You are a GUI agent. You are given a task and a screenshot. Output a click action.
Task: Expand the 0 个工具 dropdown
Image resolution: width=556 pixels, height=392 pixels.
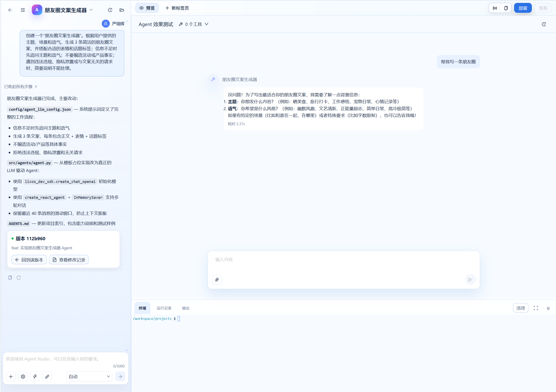coord(194,24)
